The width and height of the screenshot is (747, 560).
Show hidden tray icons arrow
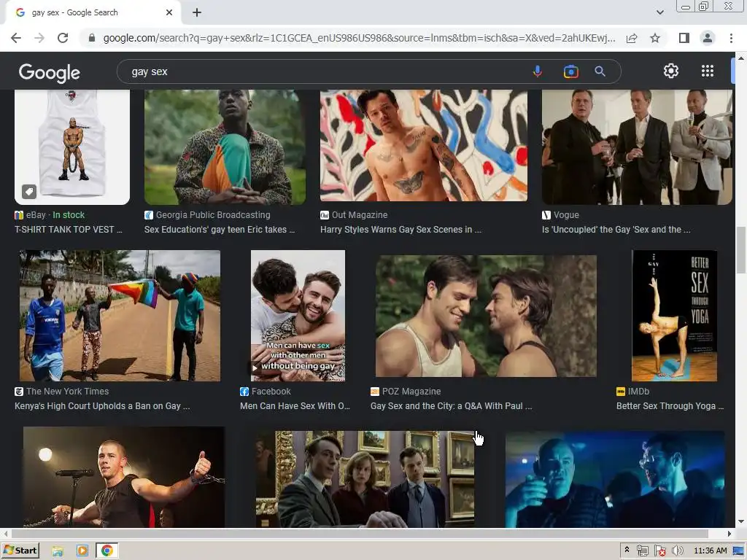(627, 550)
